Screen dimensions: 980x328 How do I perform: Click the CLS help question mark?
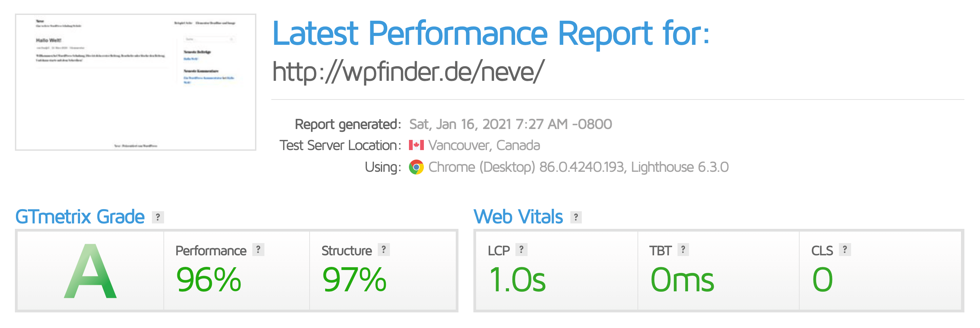click(x=845, y=250)
